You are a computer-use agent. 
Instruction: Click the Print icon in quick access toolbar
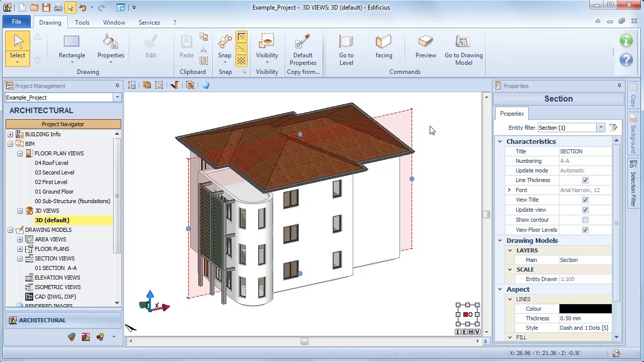(x=58, y=8)
